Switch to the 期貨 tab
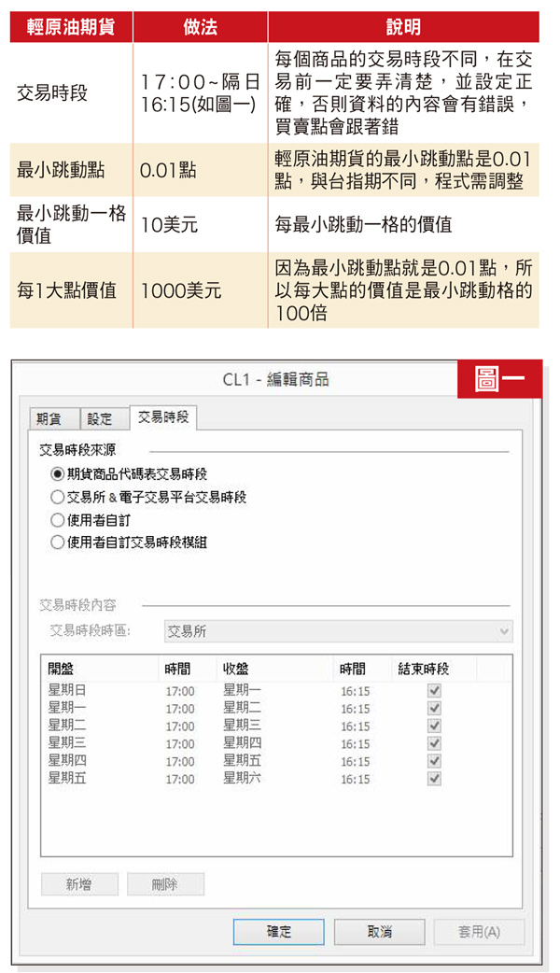Viewport: 560px width, 973px height. [54, 419]
